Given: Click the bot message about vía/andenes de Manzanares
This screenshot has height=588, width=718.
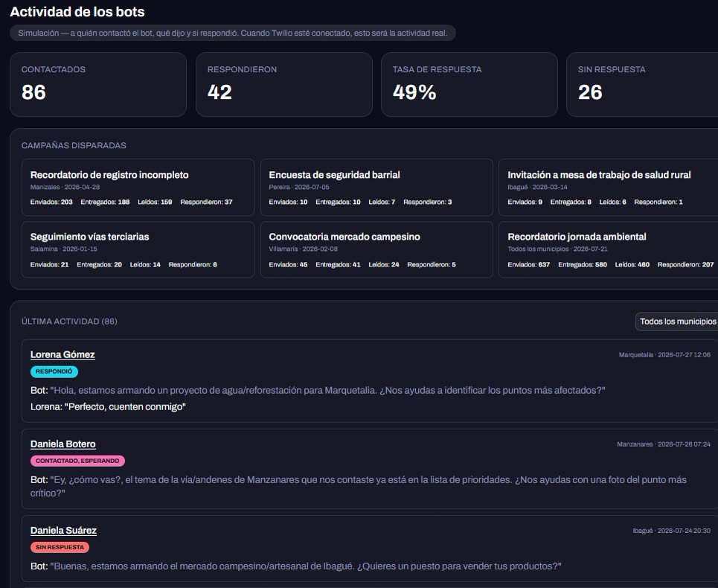Looking at the screenshot, I should pyautogui.click(x=359, y=486).
